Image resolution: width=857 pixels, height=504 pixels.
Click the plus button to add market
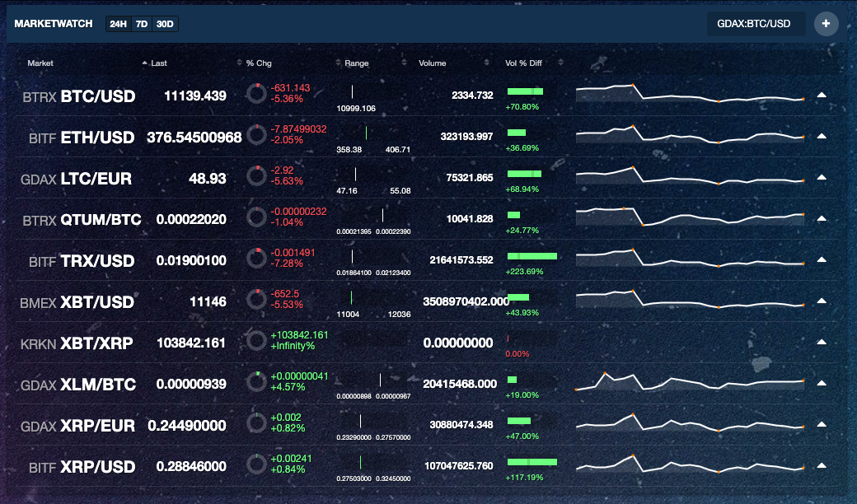pos(826,24)
